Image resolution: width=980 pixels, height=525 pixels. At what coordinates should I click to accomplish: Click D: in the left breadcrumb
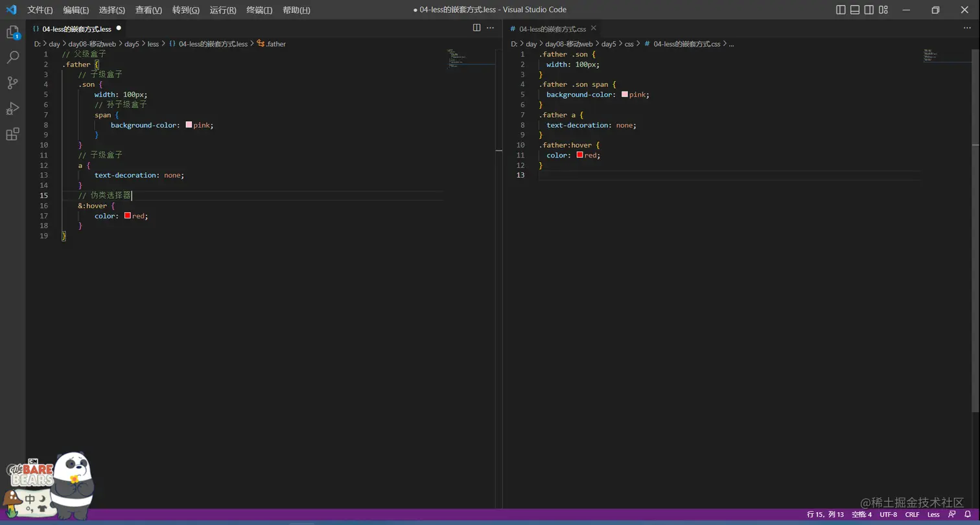coord(38,44)
